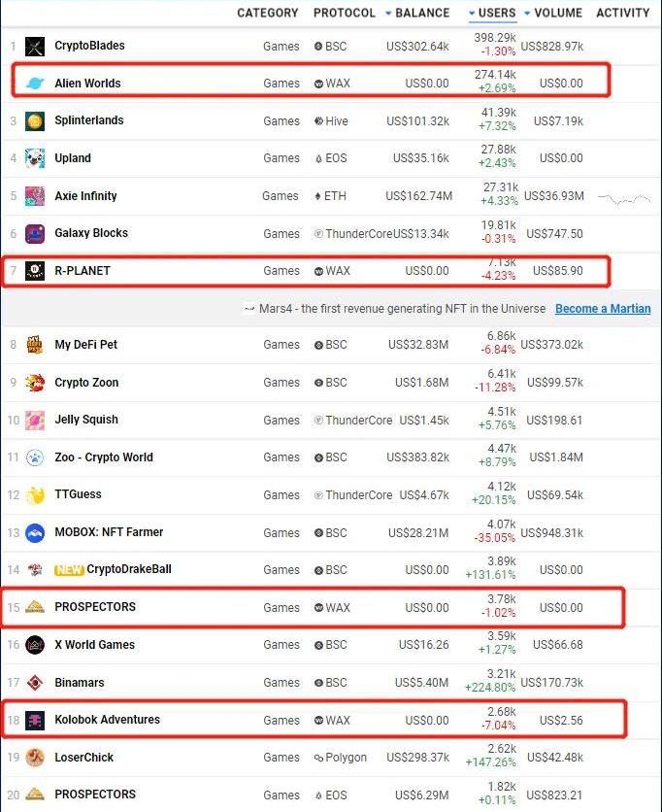The height and width of the screenshot is (812, 662).
Task: Open the Splinterlands gold coin icon
Action: point(35,121)
